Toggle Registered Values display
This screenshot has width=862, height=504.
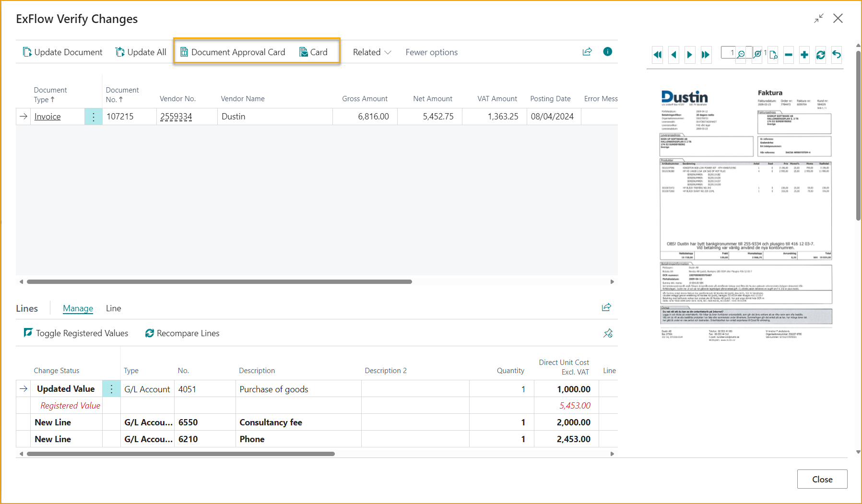pos(76,333)
